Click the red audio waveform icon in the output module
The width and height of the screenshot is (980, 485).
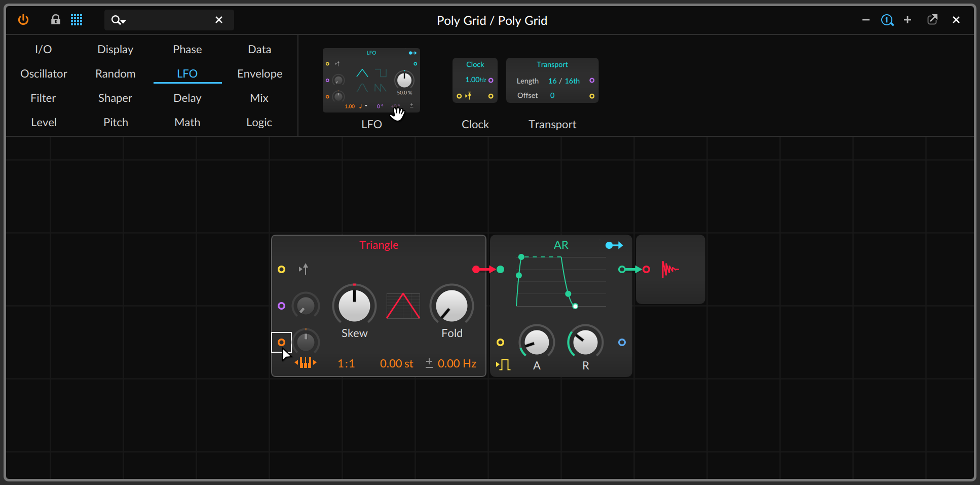670,269
